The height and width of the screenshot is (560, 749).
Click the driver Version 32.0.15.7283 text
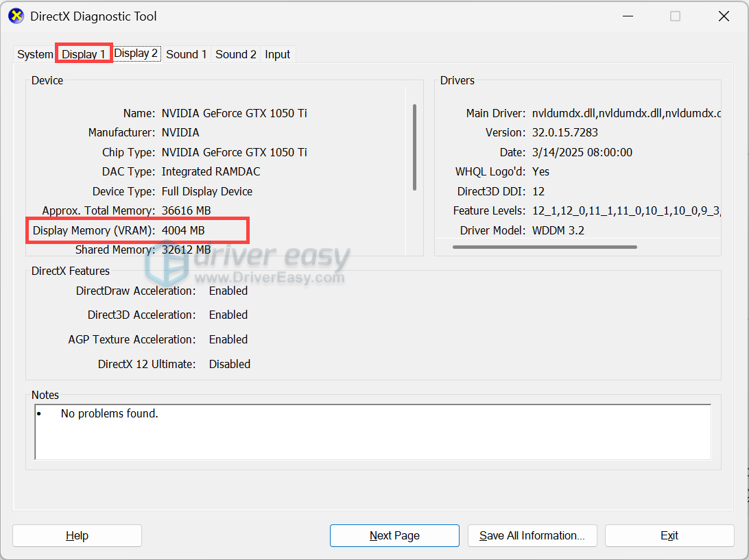coord(567,132)
